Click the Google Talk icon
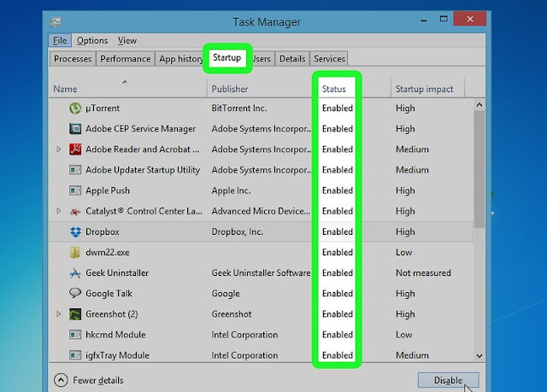 coord(75,293)
